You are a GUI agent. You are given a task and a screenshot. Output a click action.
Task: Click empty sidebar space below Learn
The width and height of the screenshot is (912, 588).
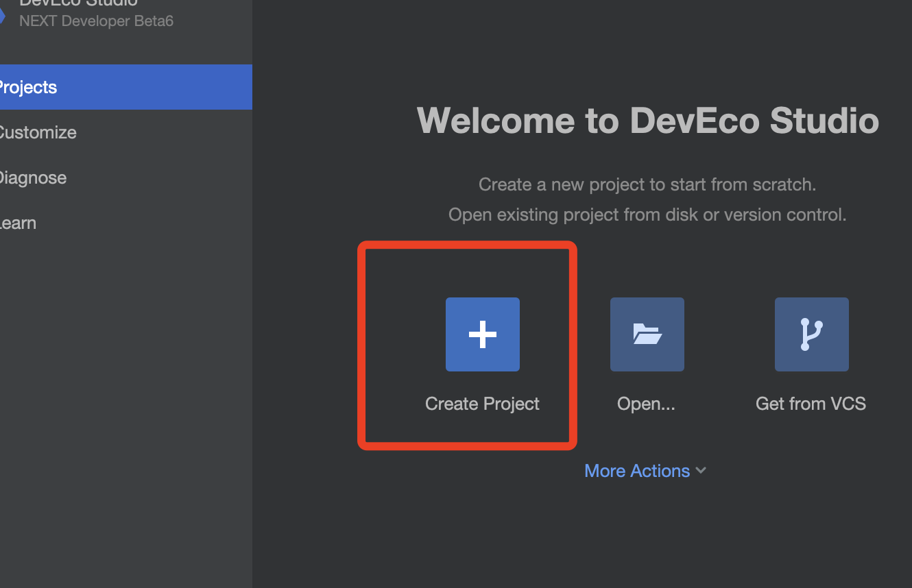tap(126, 411)
